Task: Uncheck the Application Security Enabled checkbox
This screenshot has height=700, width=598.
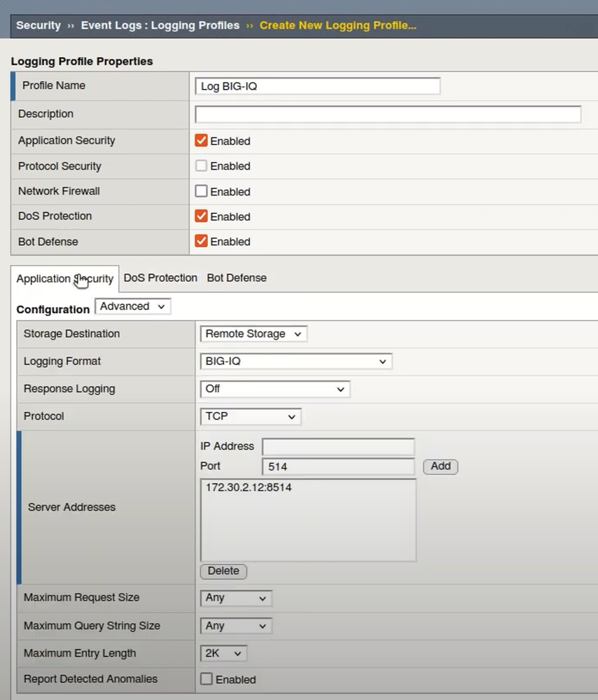Action: point(202,141)
